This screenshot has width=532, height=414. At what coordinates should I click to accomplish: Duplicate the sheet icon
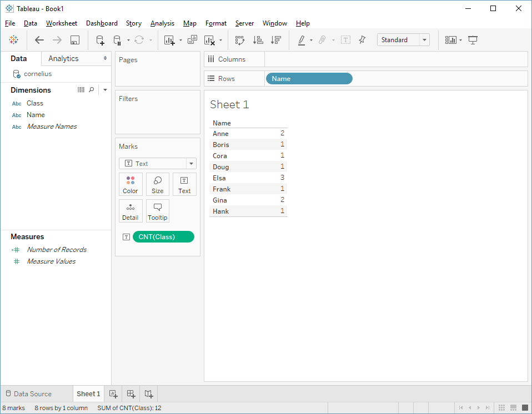[x=192, y=40]
